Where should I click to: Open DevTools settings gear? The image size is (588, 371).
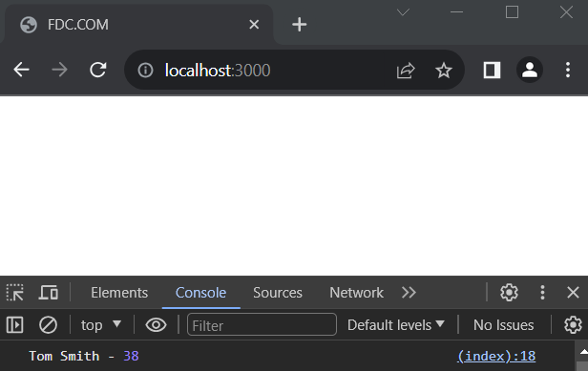tap(509, 292)
